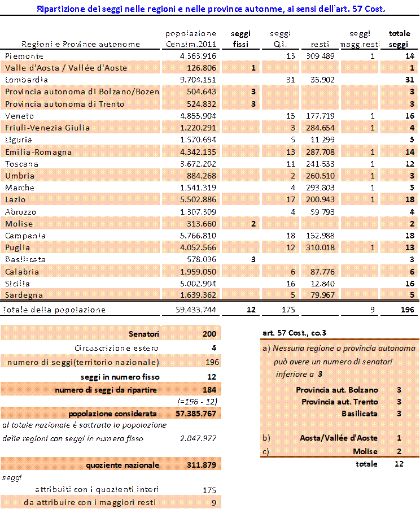Image resolution: width=420 pixels, height=509 pixels.
Task: Click the 'Abruzzo' row label
Action: 20,212
